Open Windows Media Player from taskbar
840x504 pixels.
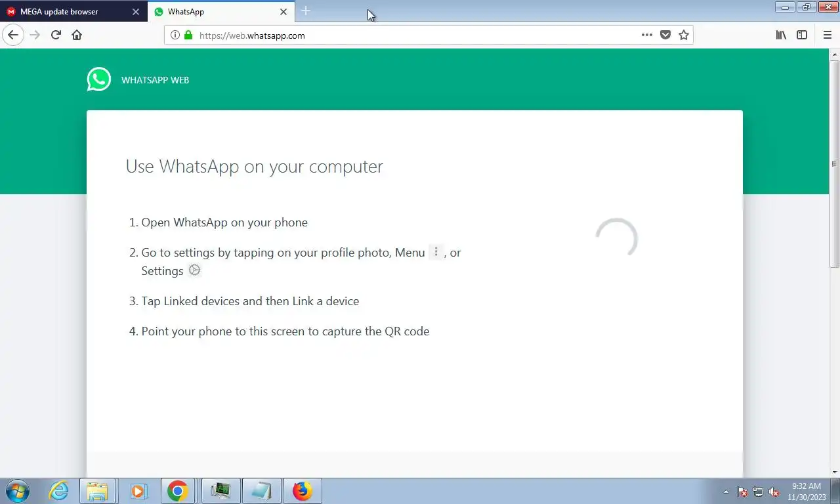click(x=138, y=491)
